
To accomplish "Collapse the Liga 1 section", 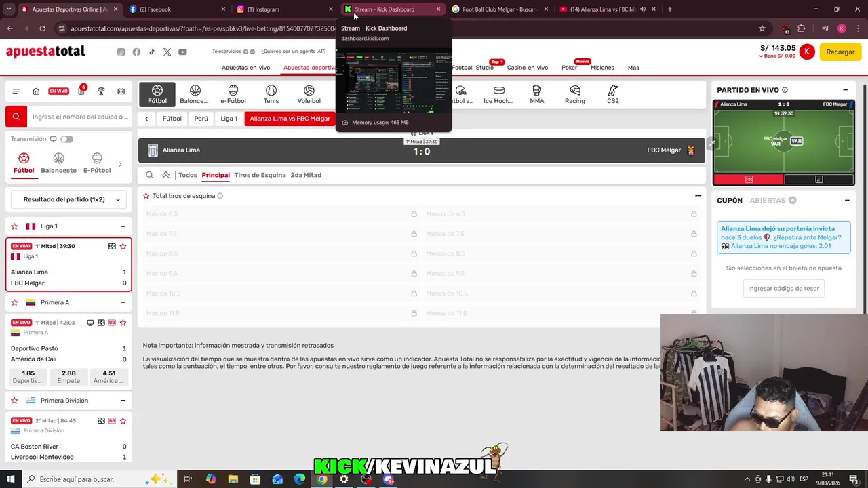I will pos(123,226).
